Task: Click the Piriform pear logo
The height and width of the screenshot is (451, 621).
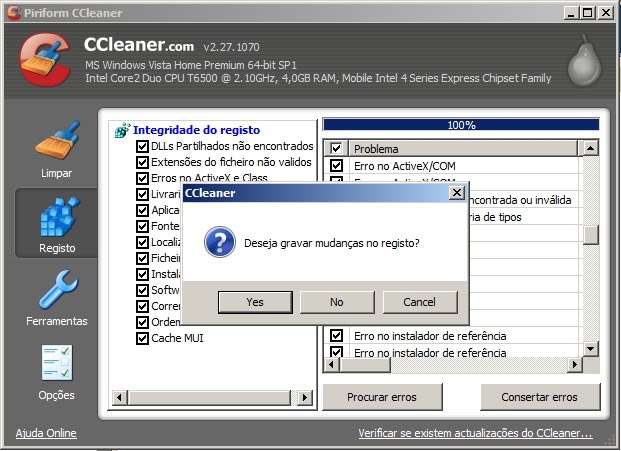Action: tap(584, 61)
